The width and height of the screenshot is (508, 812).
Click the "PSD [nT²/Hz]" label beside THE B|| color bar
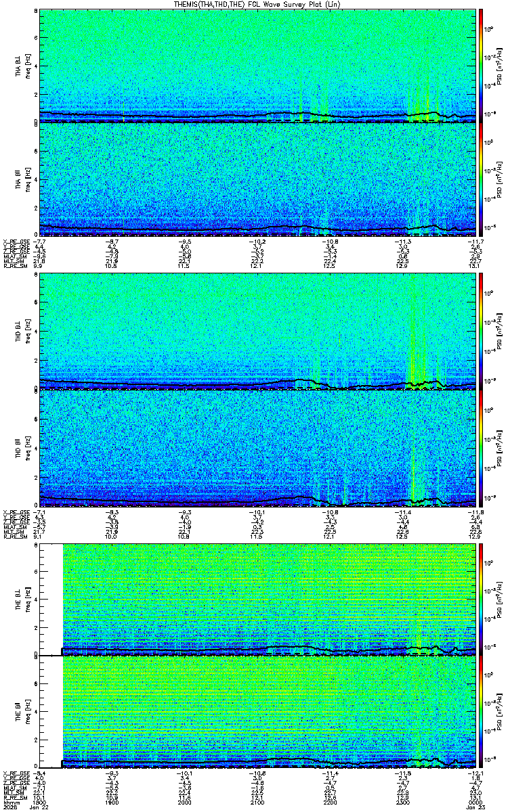click(x=500, y=713)
